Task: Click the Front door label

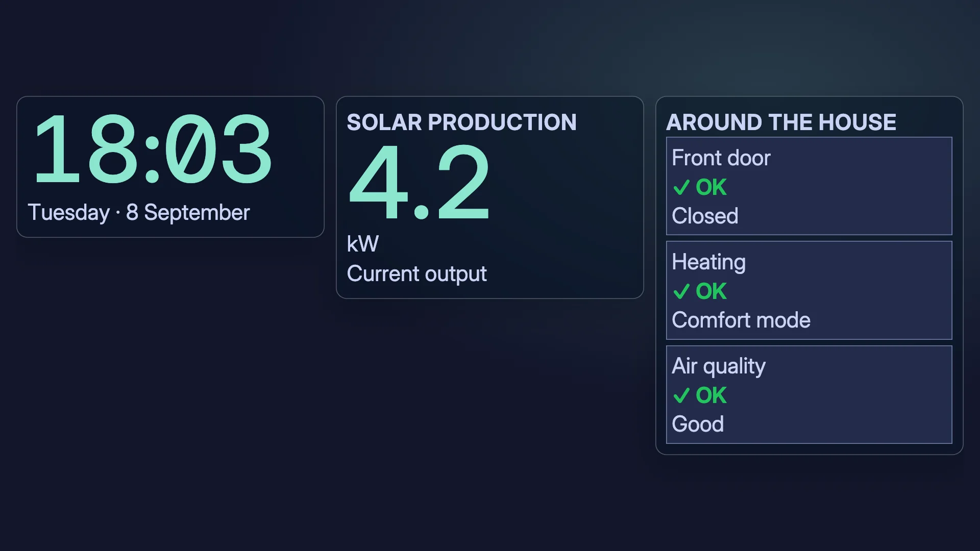Action: point(721,158)
